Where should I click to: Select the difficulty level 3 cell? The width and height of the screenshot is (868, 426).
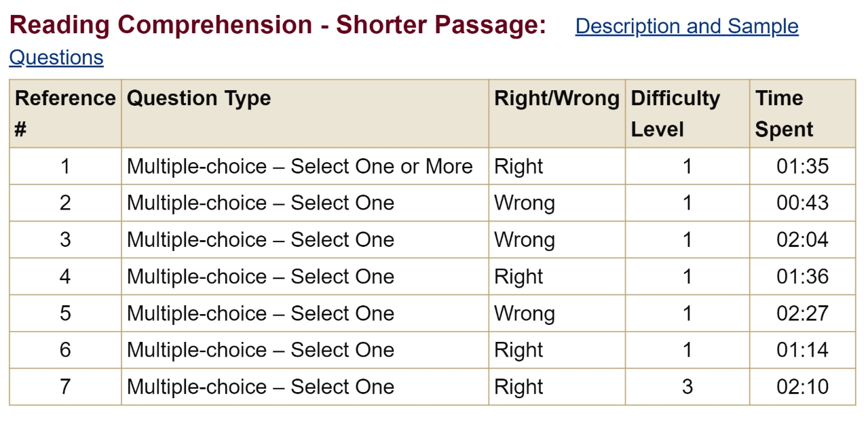687,386
